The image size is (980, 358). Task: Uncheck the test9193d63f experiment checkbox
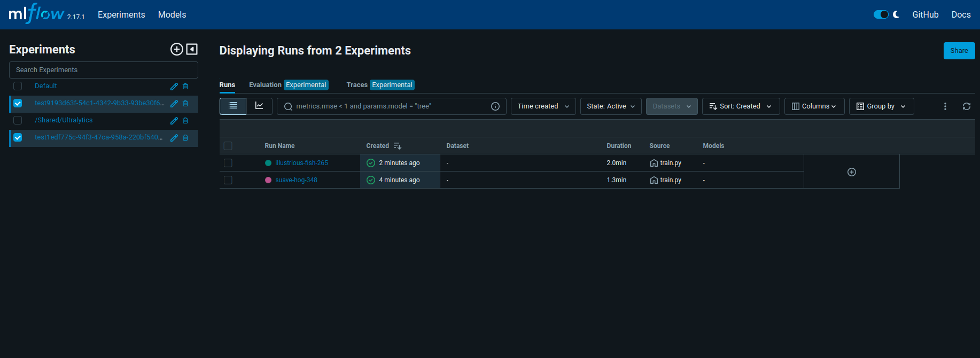pyautogui.click(x=18, y=103)
